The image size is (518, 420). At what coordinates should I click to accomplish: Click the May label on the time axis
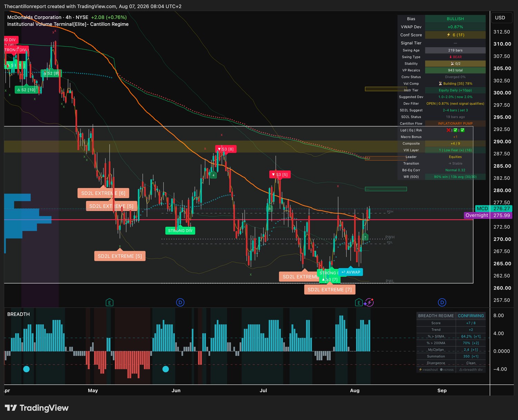point(93,390)
